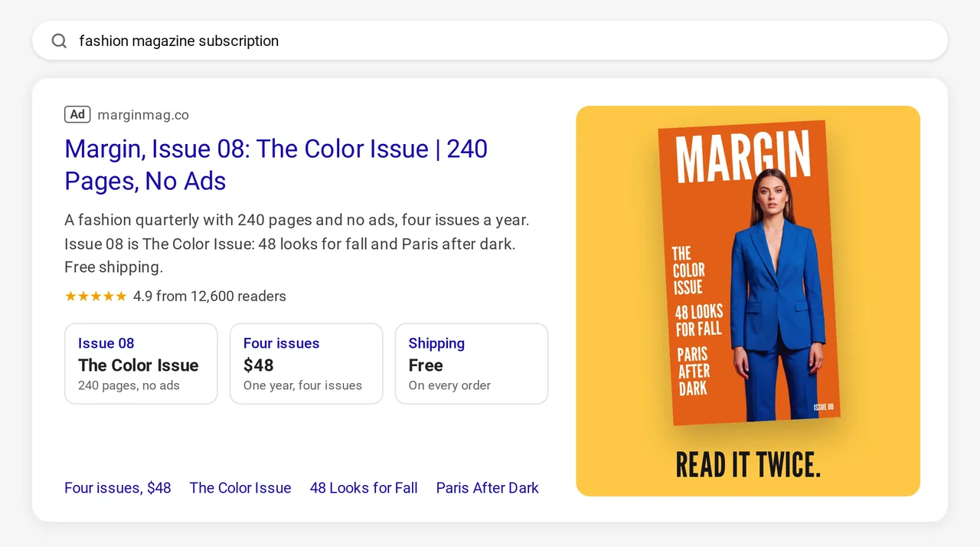Viewport: 980px width, 547px height.
Task: Open the Paris After Dark sitelink
Action: (488, 488)
